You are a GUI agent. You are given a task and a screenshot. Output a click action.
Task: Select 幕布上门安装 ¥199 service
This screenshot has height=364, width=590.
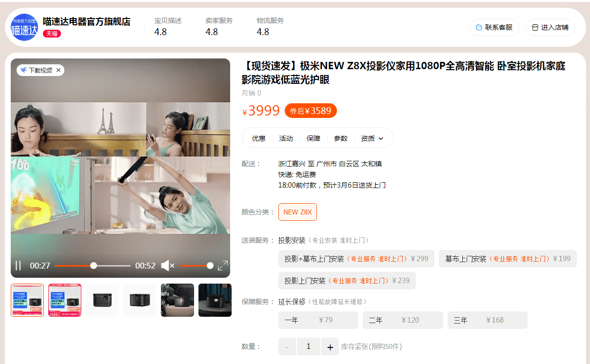point(508,259)
